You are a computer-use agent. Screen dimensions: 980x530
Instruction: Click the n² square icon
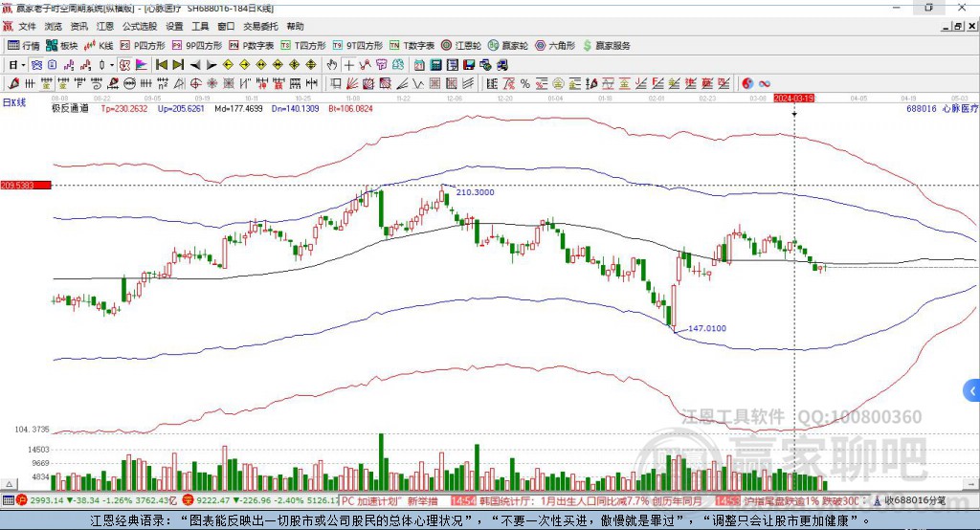163,83
